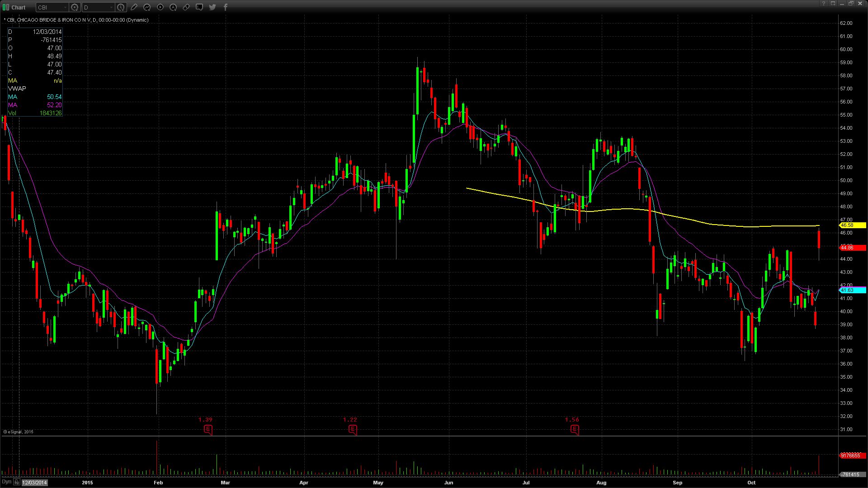Minimize the chart window
Image resolution: width=868 pixels, height=488 pixels.
pos(842,4)
